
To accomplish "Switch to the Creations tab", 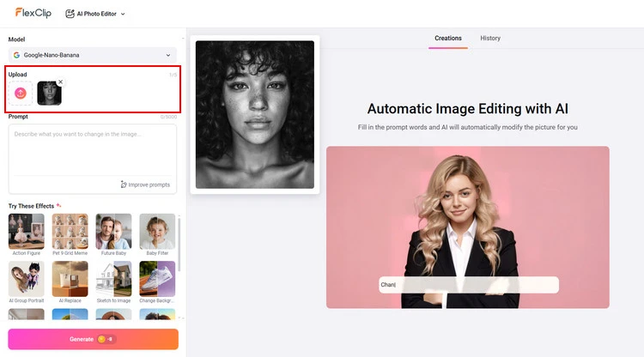I will coord(448,38).
